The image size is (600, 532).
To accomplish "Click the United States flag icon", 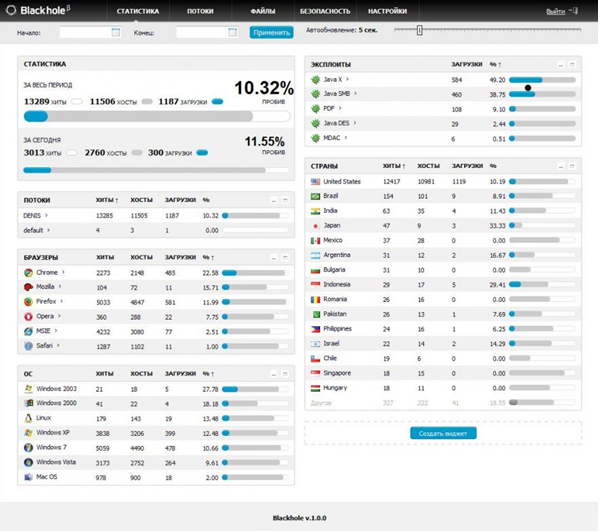I will [315, 182].
